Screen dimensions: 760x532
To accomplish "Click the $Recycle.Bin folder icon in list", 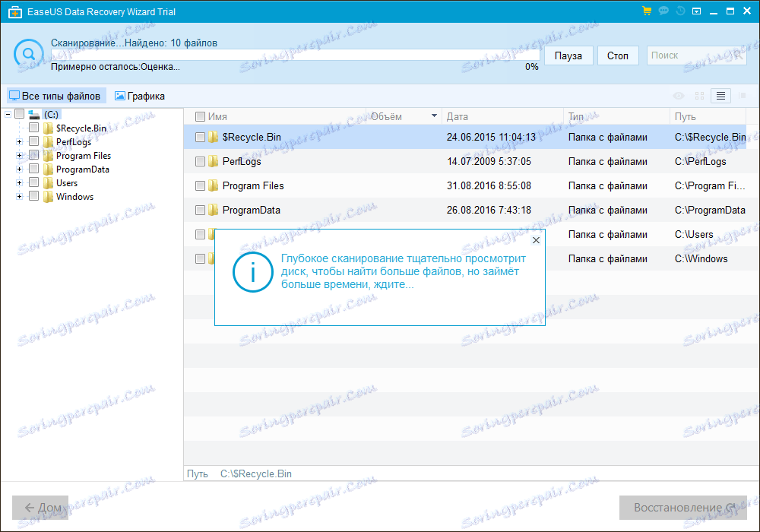I will (x=214, y=137).
